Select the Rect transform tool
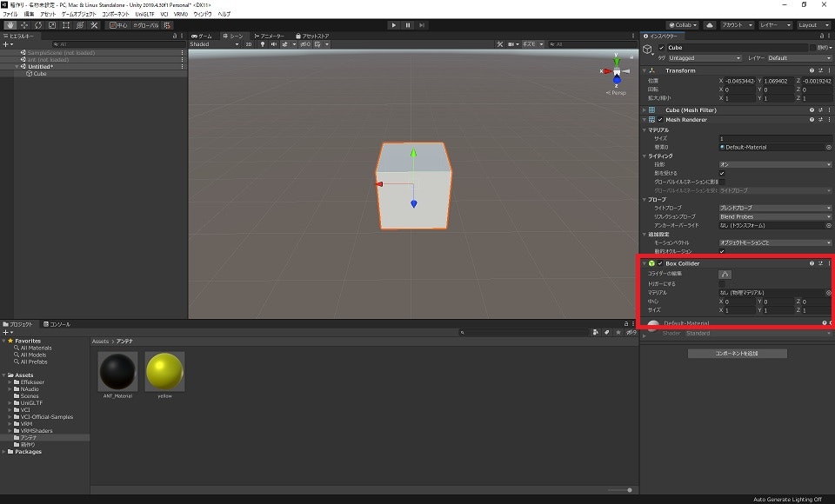Screen dimensions: 835x504 coord(66,25)
